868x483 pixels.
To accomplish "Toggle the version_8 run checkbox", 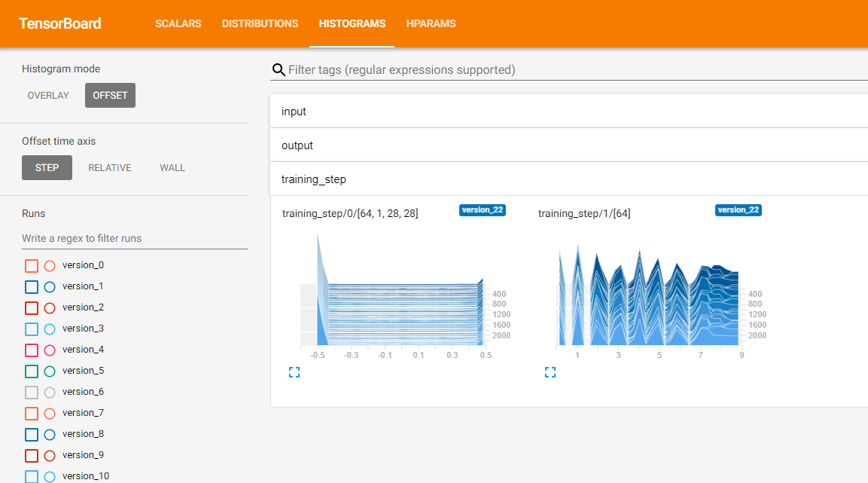I will 32,434.
